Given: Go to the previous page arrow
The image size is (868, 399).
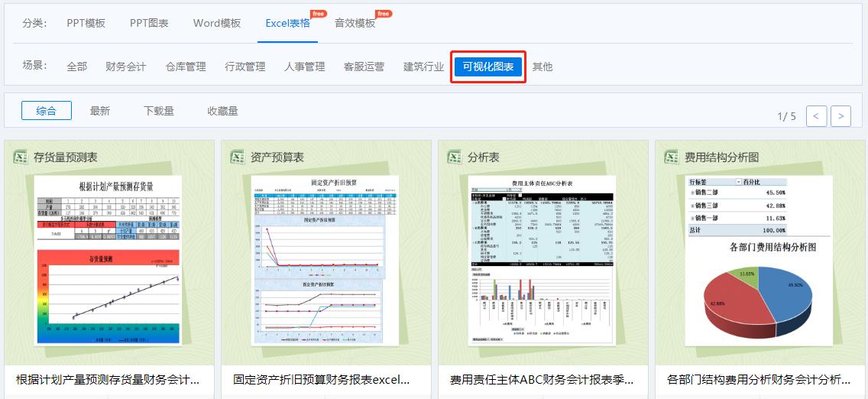Looking at the screenshot, I should pyautogui.click(x=817, y=116).
